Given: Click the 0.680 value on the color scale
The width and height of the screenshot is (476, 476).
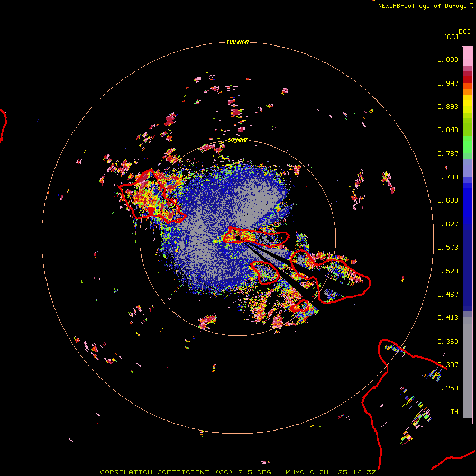Looking at the screenshot, I should click(x=448, y=200).
